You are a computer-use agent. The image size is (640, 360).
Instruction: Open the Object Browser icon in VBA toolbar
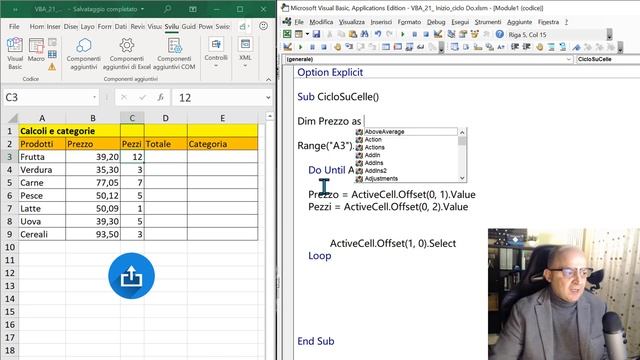(x=474, y=34)
